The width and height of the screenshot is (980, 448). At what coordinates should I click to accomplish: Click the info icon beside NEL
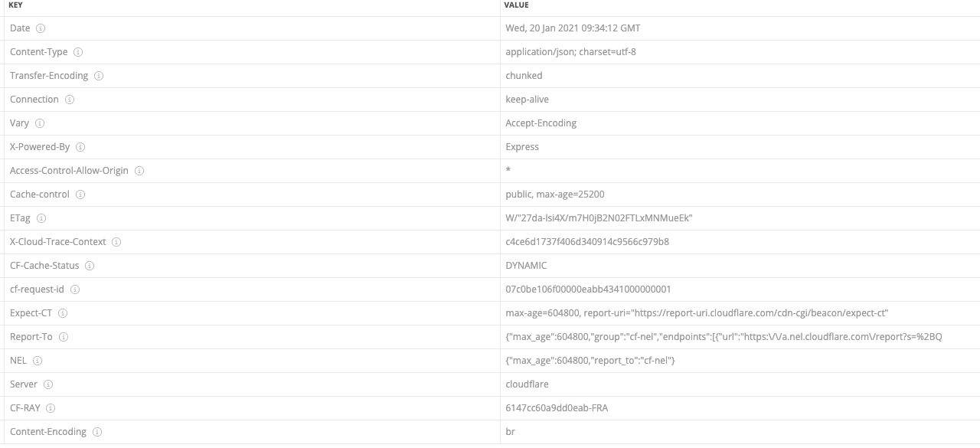[38, 361]
